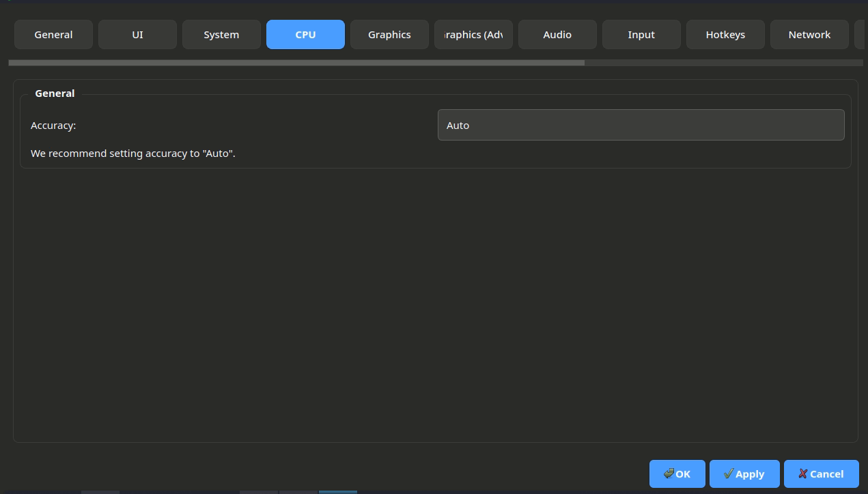This screenshot has width=868, height=494.
Task: Click the disk icon on the OK button
Action: 668,474
